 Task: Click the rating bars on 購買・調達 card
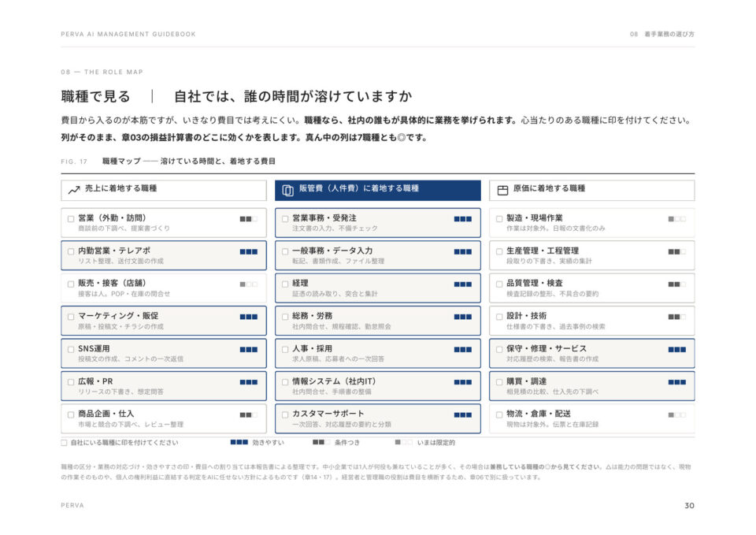[x=677, y=382]
